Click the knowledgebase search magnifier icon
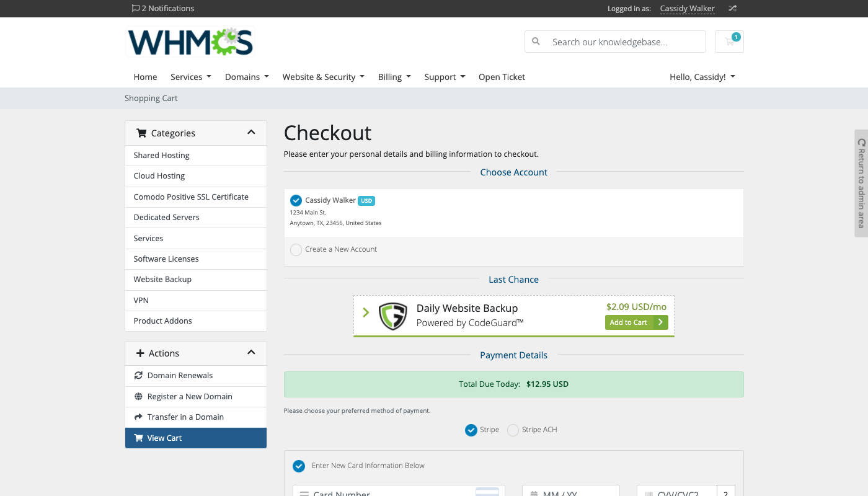This screenshot has height=496, width=868. point(536,42)
